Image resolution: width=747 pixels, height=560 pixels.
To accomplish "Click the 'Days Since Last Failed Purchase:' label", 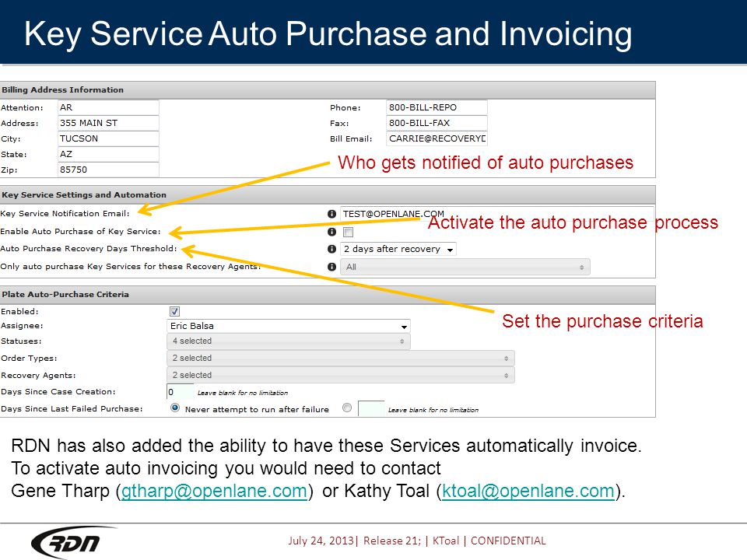I will click(72, 409).
